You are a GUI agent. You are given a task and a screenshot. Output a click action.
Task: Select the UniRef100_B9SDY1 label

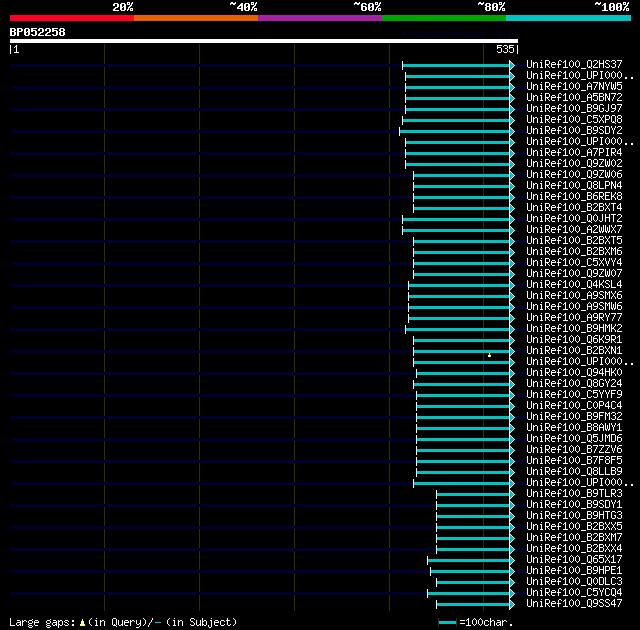(574, 505)
